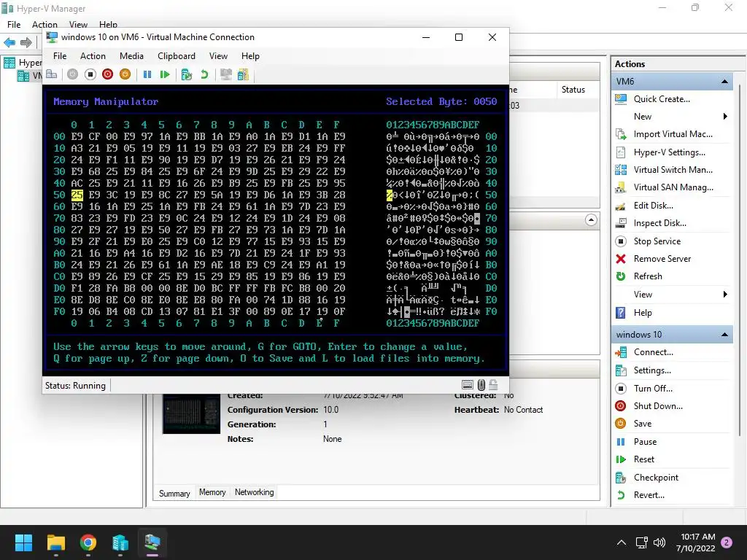The height and width of the screenshot is (560, 747).
Task: Open the Windows Start menu
Action: click(23, 542)
